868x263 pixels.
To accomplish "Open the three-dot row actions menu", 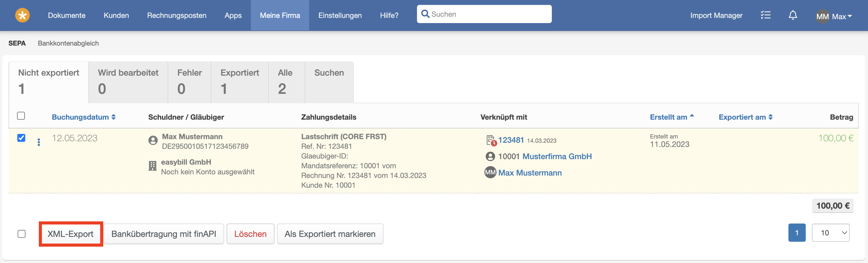I will pos(39,142).
